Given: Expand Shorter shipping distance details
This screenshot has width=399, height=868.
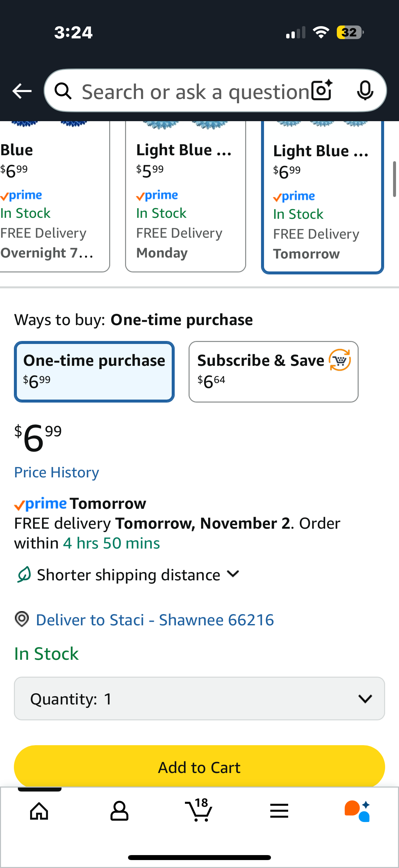Looking at the screenshot, I should (138, 575).
